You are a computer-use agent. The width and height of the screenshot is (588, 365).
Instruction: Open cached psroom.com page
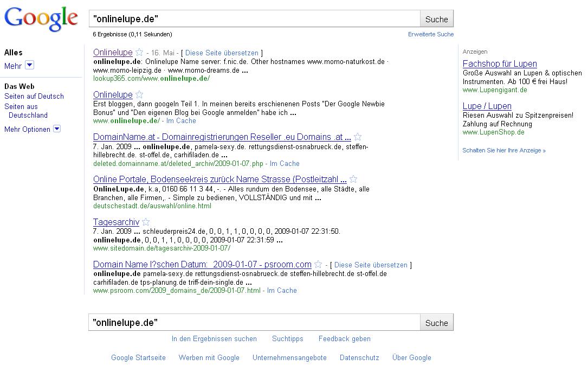tap(282, 290)
